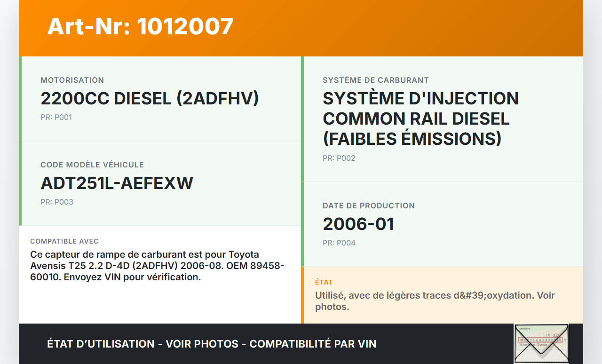The height and width of the screenshot is (364, 602).
Task: Click the used condition oxidation text
Action: 435,301
